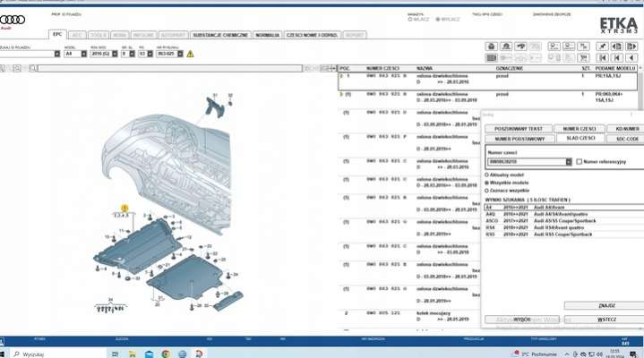Click the OZNACZENIE column header
The image size is (644, 358).
pyautogui.click(x=509, y=69)
